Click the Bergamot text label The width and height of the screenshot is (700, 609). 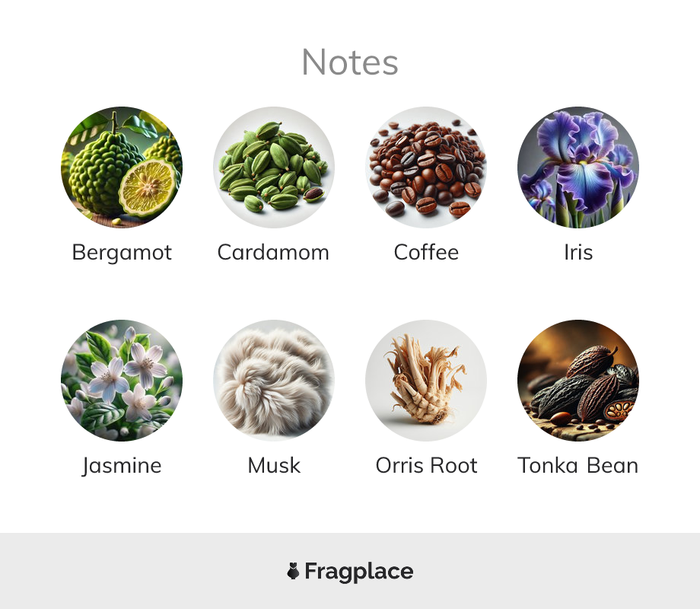click(122, 253)
